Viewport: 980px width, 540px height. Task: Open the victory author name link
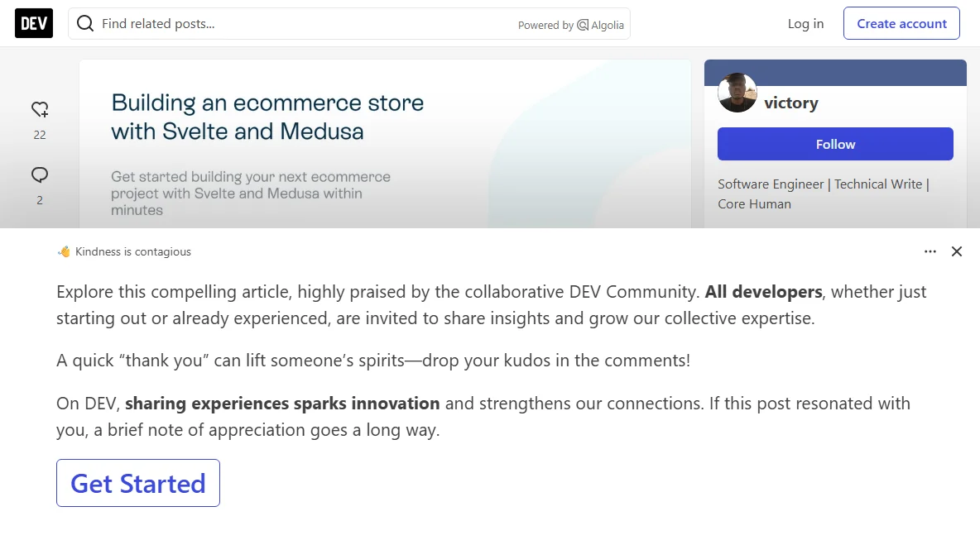[790, 103]
